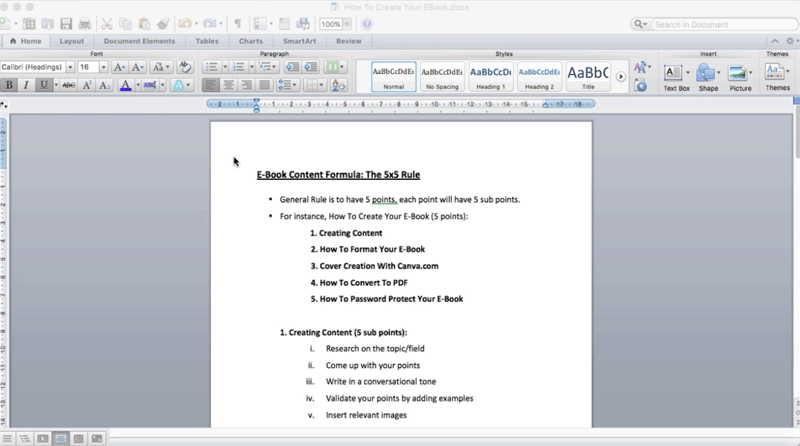
Task: Insert a Text Box
Action: pyautogui.click(x=676, y=75)
